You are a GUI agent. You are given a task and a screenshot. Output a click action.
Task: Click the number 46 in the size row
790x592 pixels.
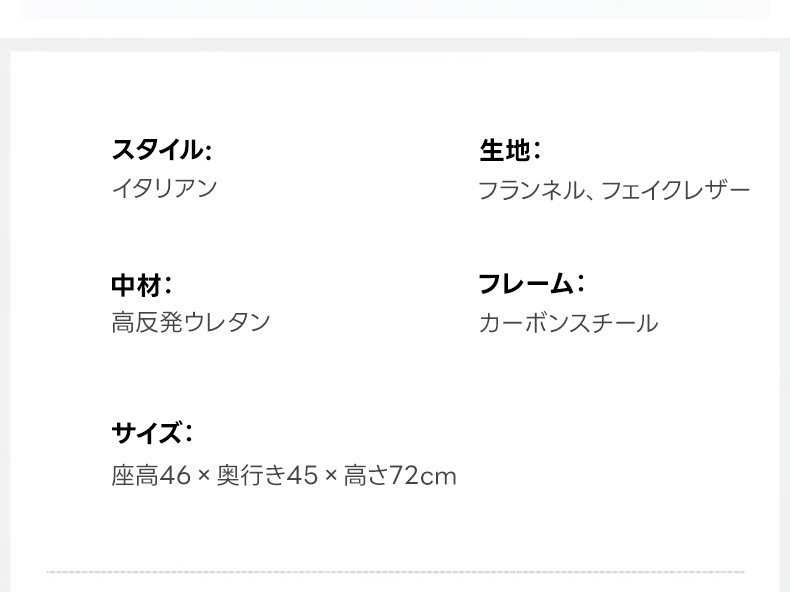(175, 475)
